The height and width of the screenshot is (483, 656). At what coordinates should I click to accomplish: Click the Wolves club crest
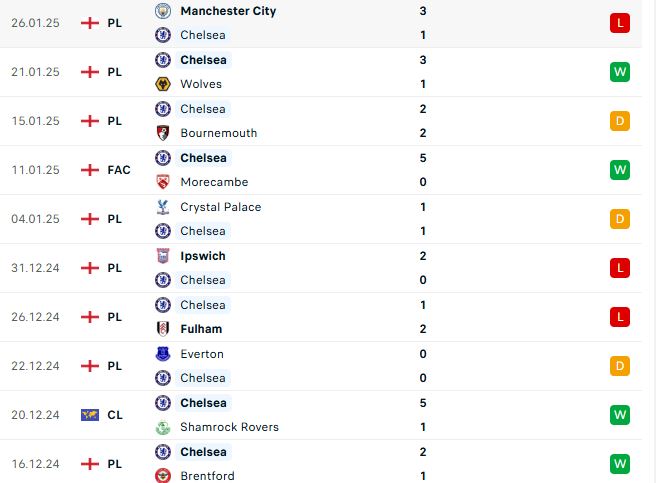(x=163, y=84)
